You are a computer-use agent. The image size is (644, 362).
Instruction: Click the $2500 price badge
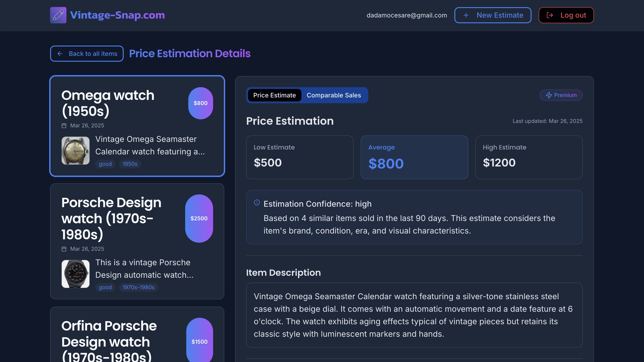coord(199,219)
